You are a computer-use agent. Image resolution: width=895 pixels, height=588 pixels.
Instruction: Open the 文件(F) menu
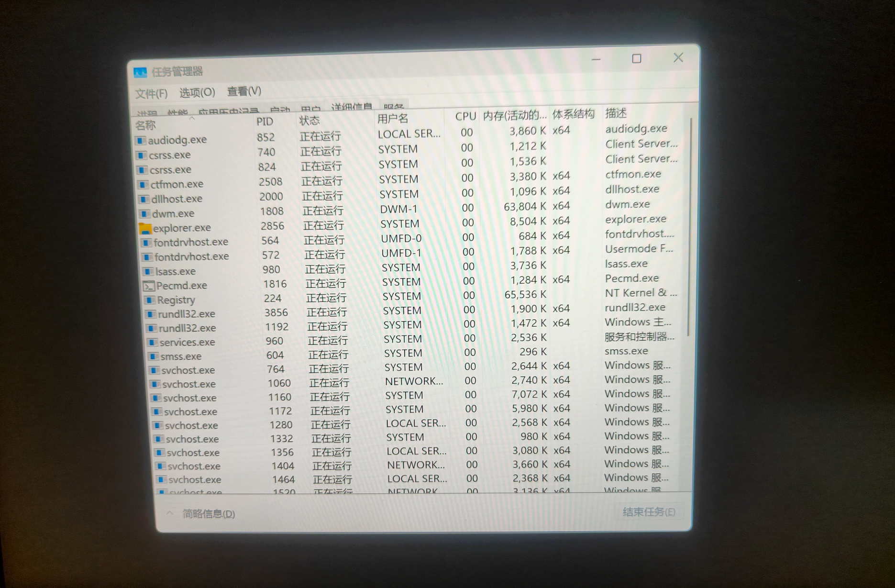tap(151, 93)
